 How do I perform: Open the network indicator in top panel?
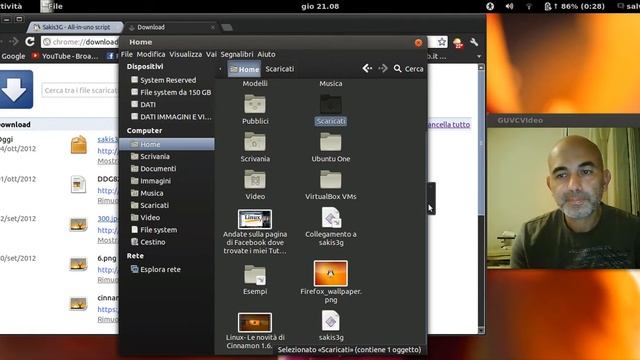pos(529,6)
